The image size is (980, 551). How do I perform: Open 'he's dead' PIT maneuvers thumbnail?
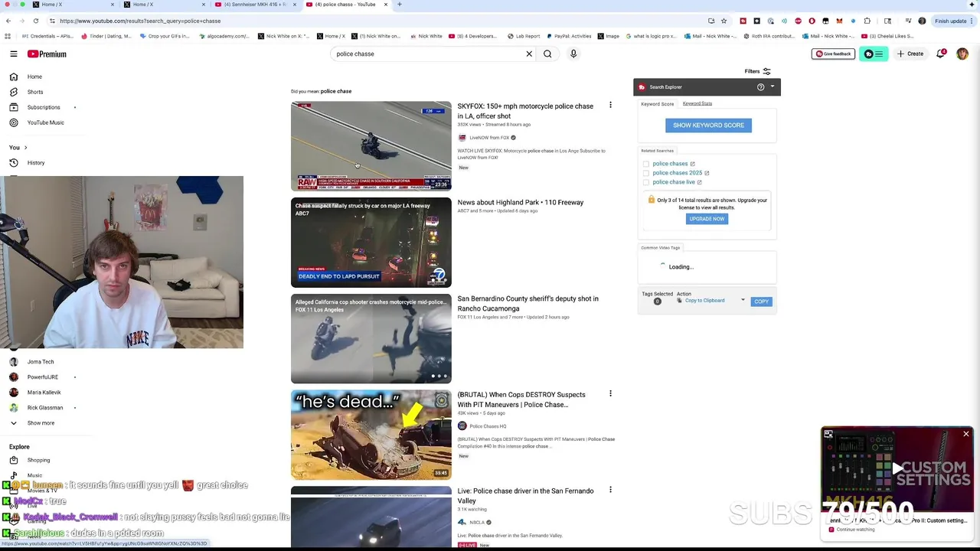(x=371, y=435)
